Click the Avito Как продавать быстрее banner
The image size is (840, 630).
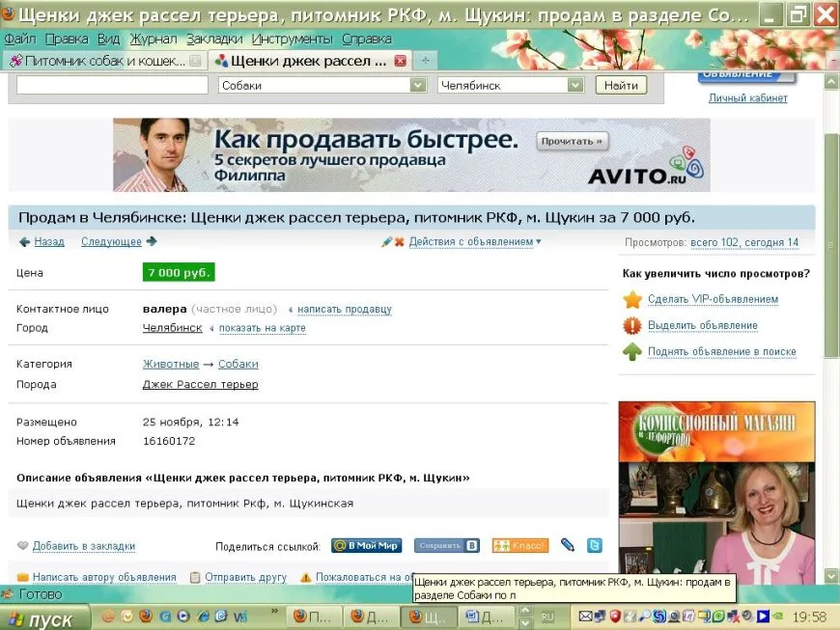point(411,154)
